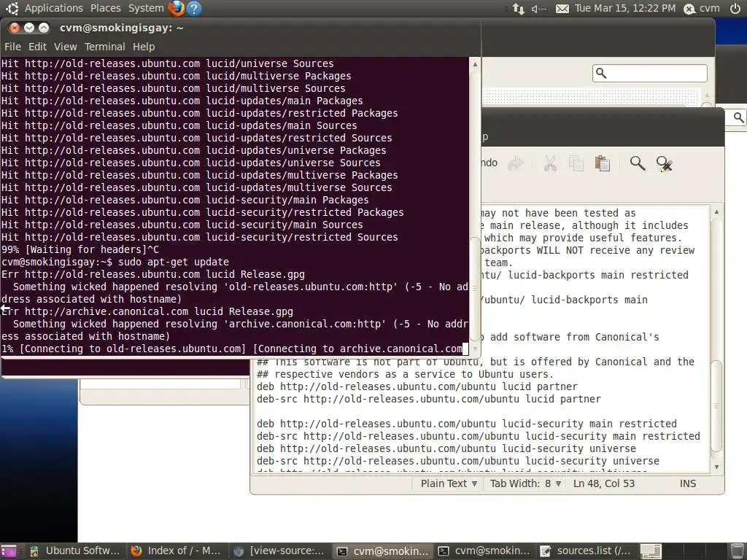Open the Terminal menu in terminal window
Viewport: 747px width, 560px height.
pyautogui.click(x=105, y=47)
